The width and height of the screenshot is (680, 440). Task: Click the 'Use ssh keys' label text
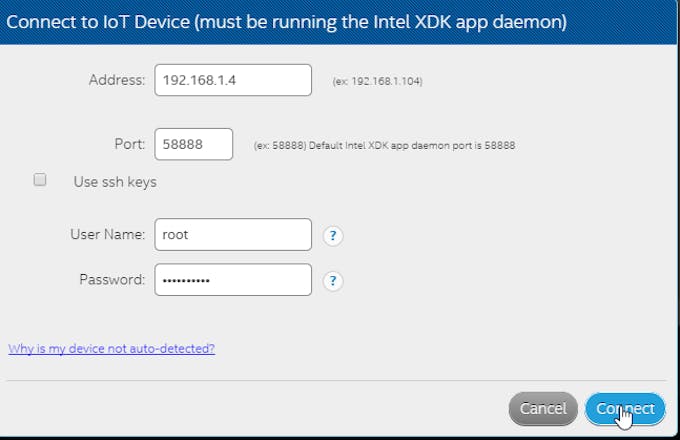(x=115, y=182)
